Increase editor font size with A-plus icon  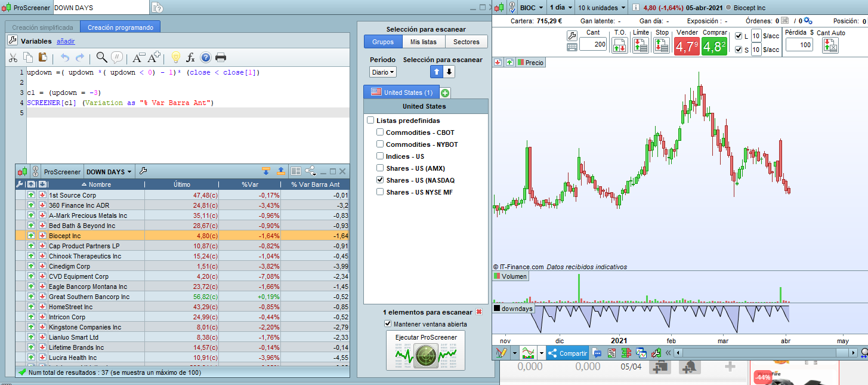pyautogui.click(x=154, y=57)
